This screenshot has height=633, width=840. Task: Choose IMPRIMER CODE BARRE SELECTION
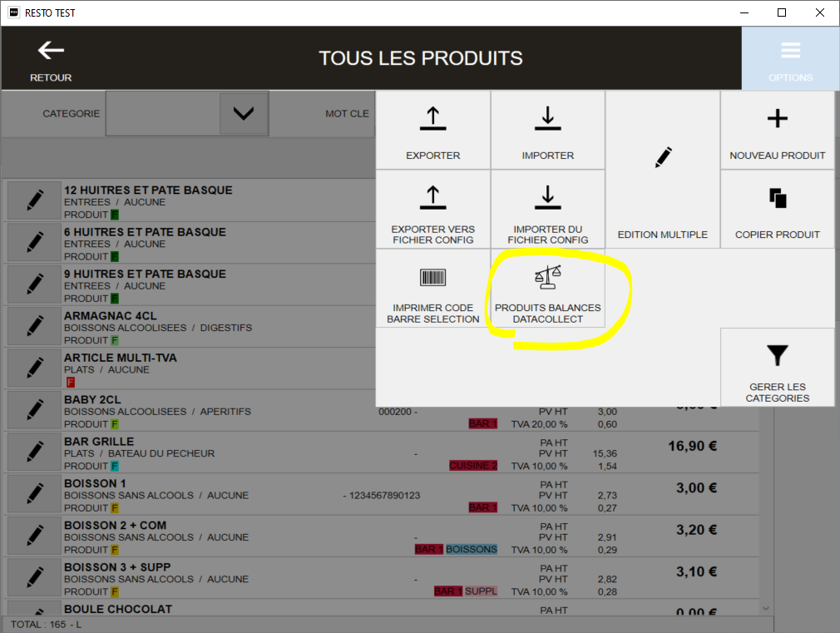432,289
